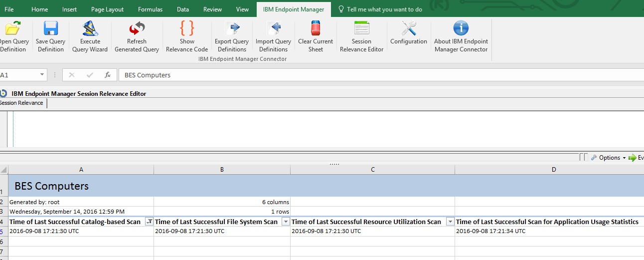Click the Evaluate green arrow icon
Screen dimensions: 644x260
(x=632, y=158)
